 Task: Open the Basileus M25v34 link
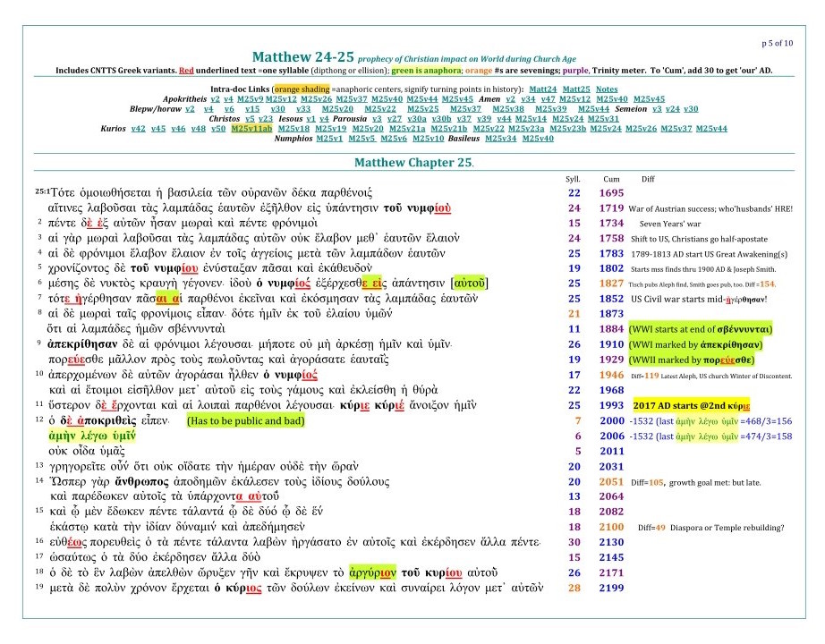501,139
